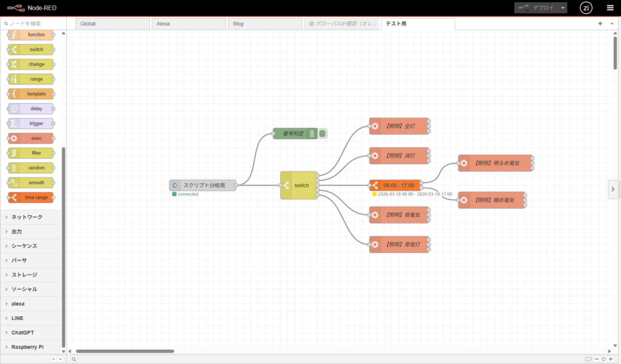Select the time range node in palette
The image size is (621, 364).
[x=31, y=197]
